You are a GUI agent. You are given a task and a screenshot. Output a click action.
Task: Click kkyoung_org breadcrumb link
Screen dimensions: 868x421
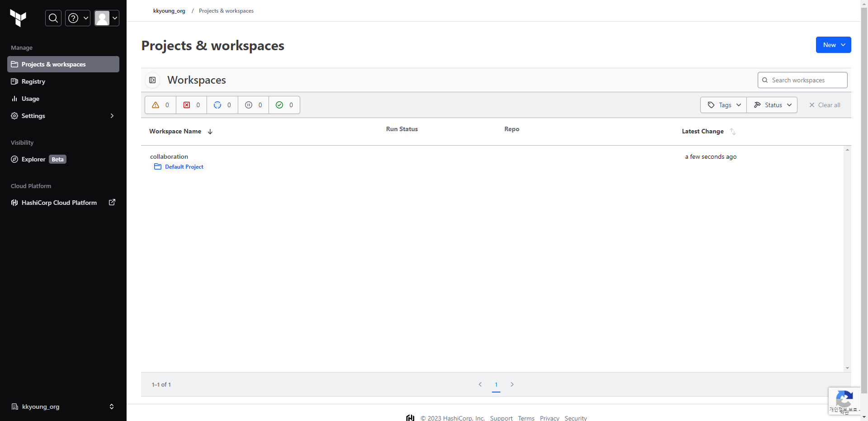tap(169, 11)
